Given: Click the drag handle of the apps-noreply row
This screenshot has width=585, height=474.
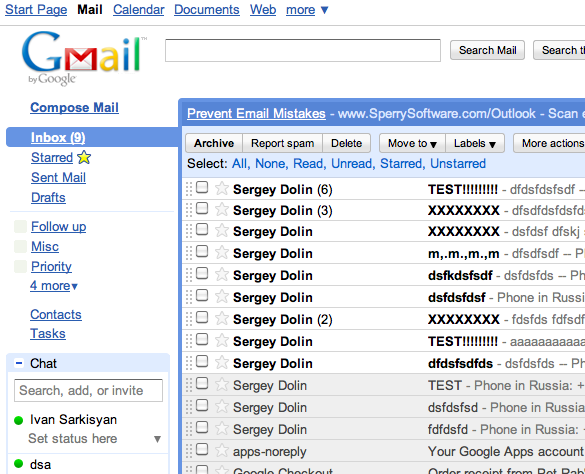Looking at the screenshot, I should click(x=189, y=451).
